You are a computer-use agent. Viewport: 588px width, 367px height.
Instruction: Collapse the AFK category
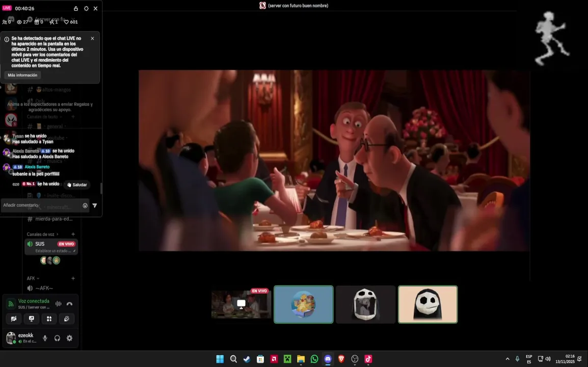tap(33, 278)
